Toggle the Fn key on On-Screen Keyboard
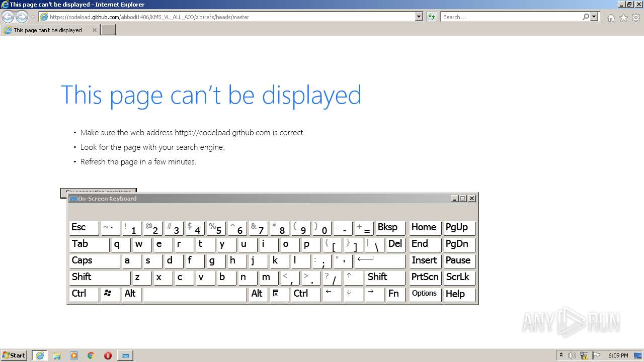Image resolution: width=644 pixels, height=362 pixels. coord(395,294)
